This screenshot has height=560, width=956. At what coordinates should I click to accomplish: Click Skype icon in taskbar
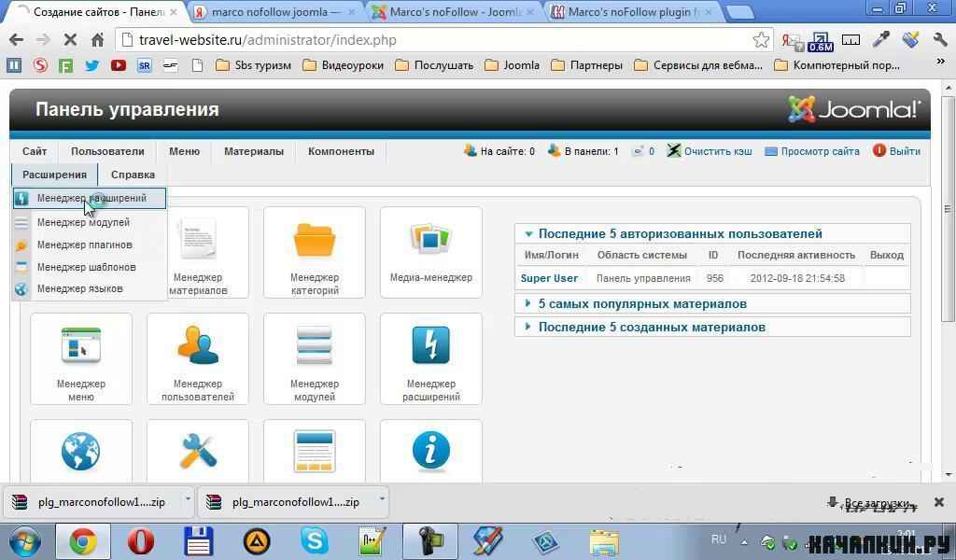pos(315,541)
